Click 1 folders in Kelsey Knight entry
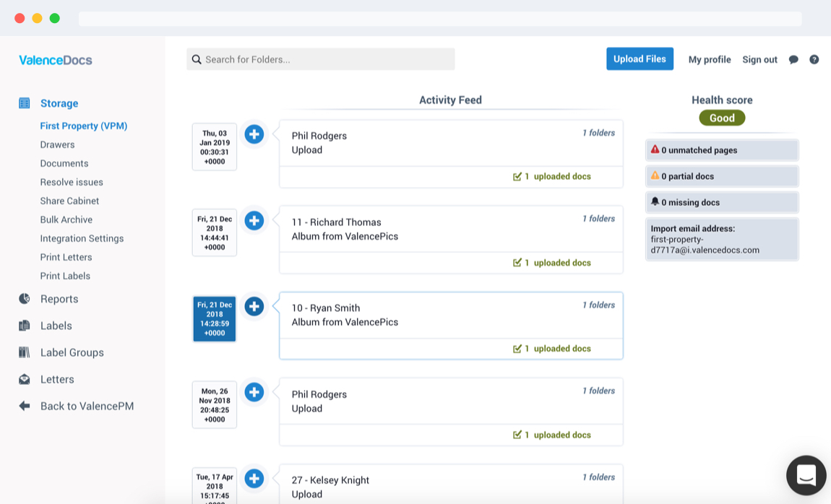 (x=599, y=477)
